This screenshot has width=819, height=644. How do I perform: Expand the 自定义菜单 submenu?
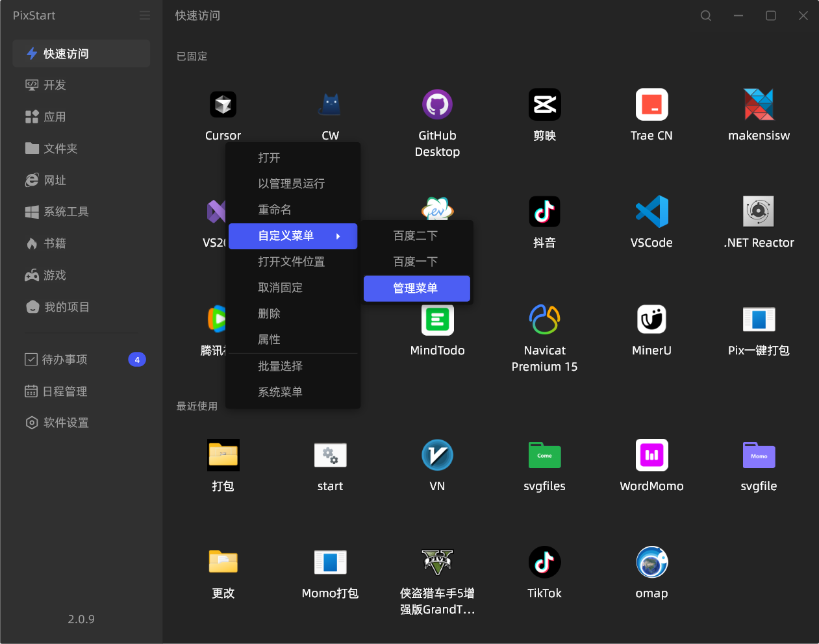coord(293,236)
